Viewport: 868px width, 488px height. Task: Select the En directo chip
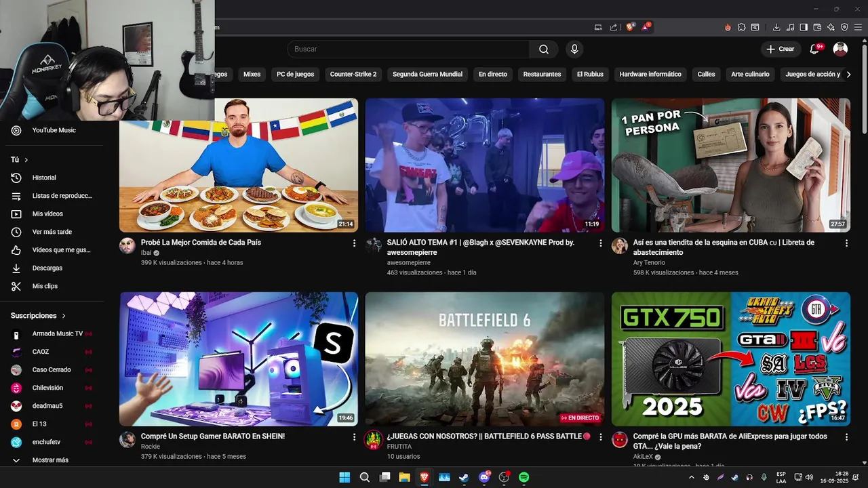[x=493, y=74]
